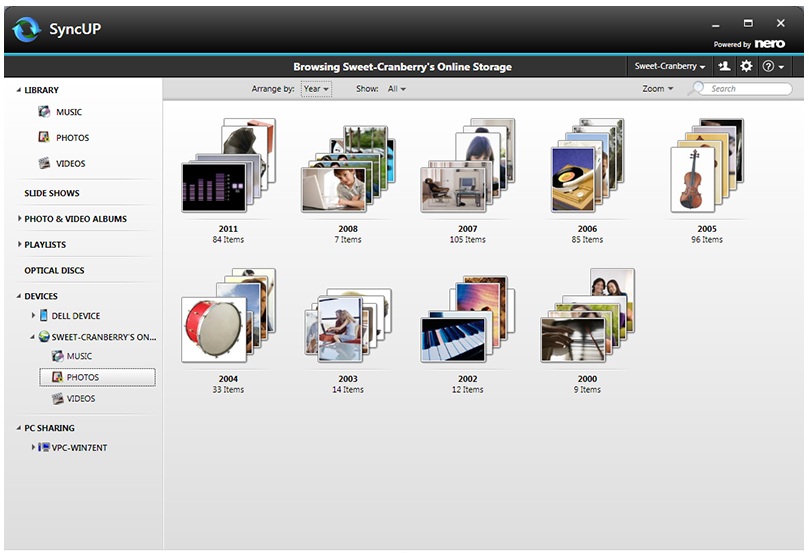Minimize the SyncUP window

click(716, 24)
